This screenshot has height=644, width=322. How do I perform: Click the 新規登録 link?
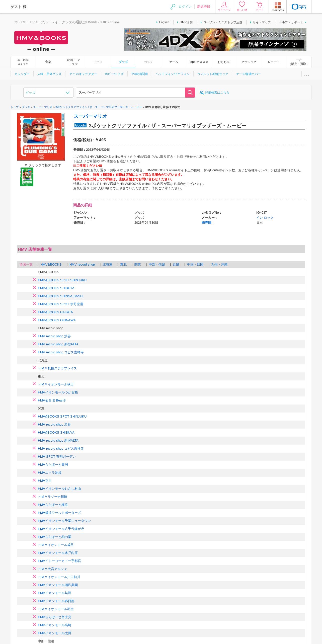click(x=203, y=7)
